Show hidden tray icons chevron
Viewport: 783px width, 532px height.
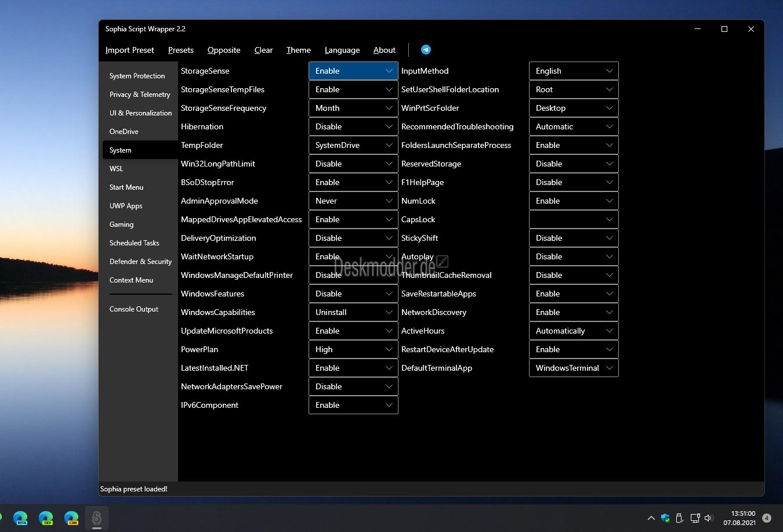651,518
